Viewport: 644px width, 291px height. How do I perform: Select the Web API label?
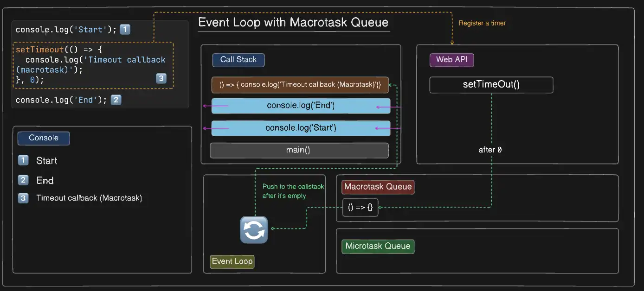pos(451,60)
